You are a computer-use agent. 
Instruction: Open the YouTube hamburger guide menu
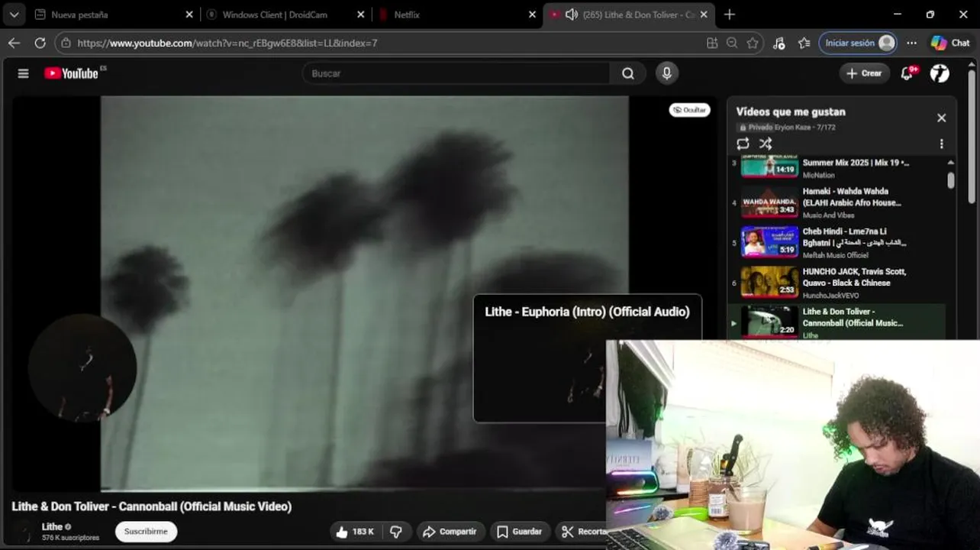23,73
